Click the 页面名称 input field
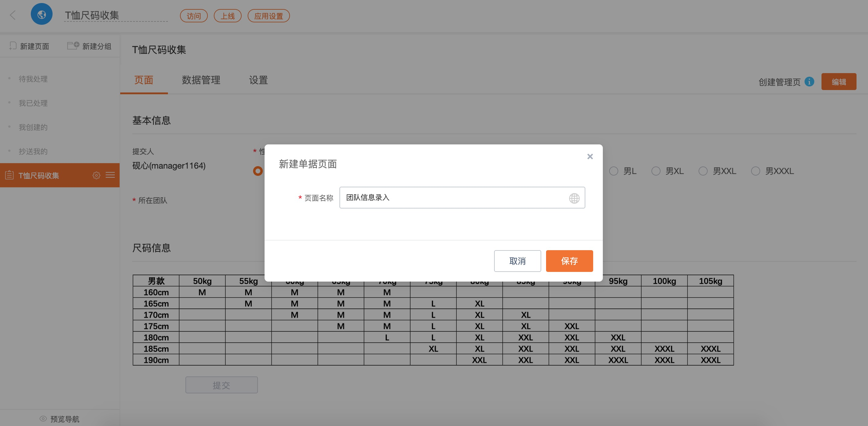868x426 pixels. pyautogui.click(x=452, y=198)
